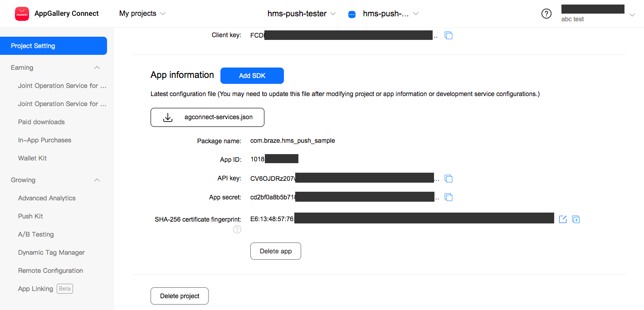Click the abc test account label

[x=573, y=19]
